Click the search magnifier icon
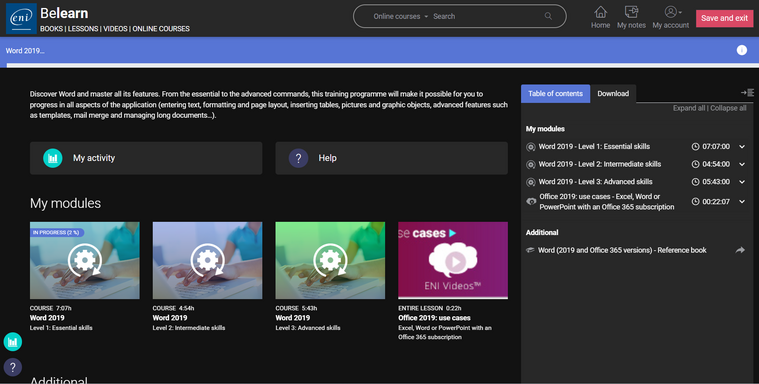The width and height of the screenshot is (759, 384). click(x=548, y=16)
